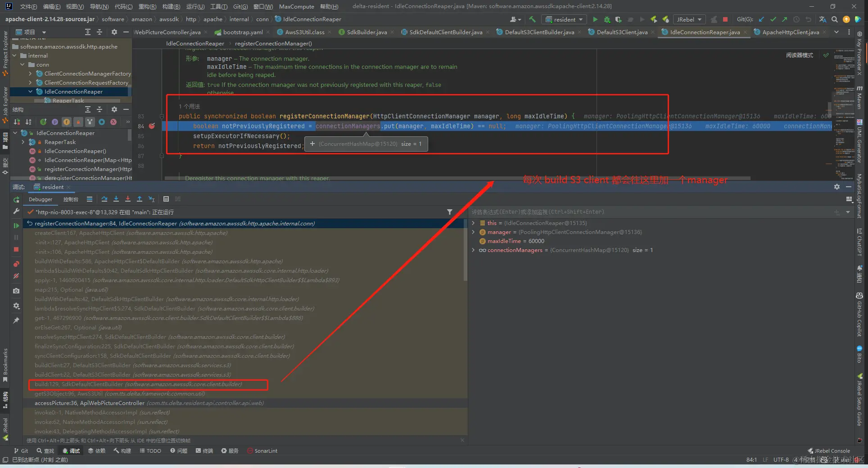Toggle Sort by Visibility in the Structure panel
Screen dimensions: 868x468
[17, 121]
